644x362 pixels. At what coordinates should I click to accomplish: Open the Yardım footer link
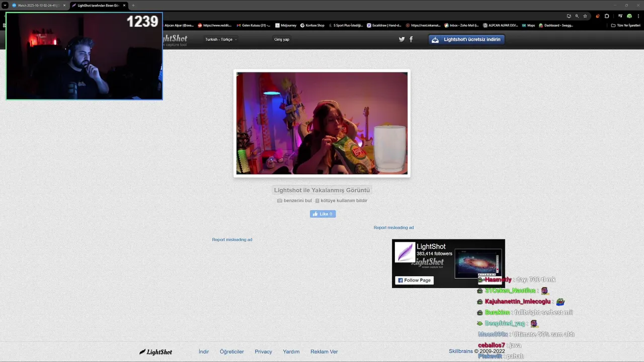point(291,351)
